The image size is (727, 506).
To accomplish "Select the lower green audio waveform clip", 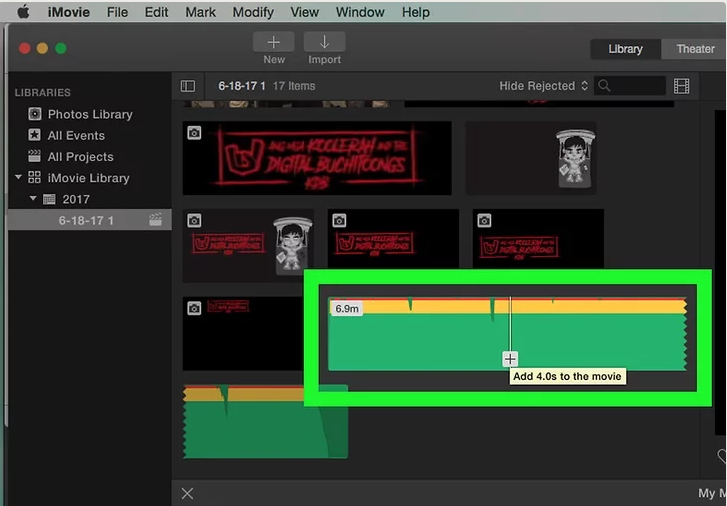I will pos(265,421).
